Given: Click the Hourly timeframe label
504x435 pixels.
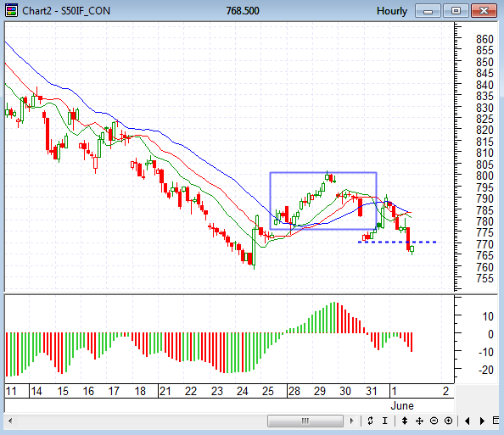Looking at the screenshot, I should point(392,11).
